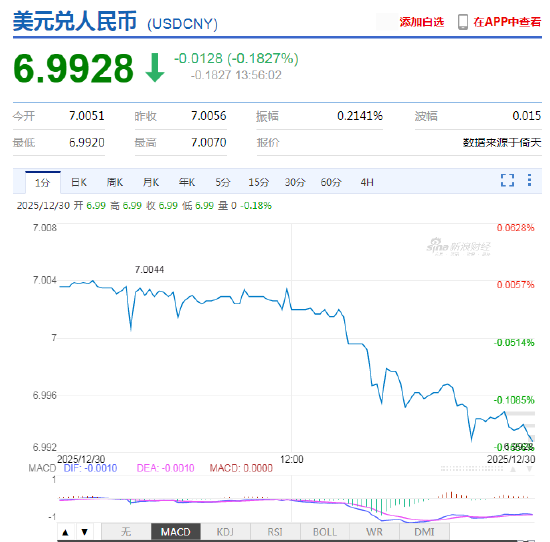This screenshot has width=550, height=542.
Task: Select the BOLL indicator button
Action: pos(325,532)
